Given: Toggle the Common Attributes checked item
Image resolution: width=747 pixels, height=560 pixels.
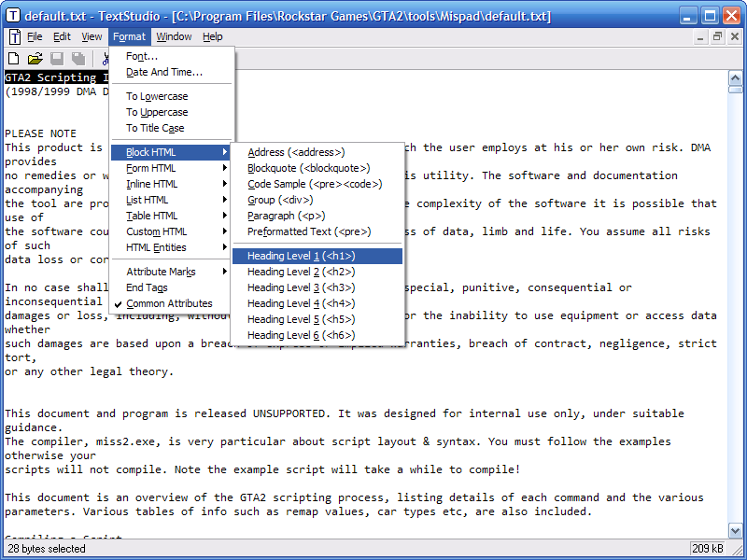Looking at the screenshot, I should pos(171,303).
